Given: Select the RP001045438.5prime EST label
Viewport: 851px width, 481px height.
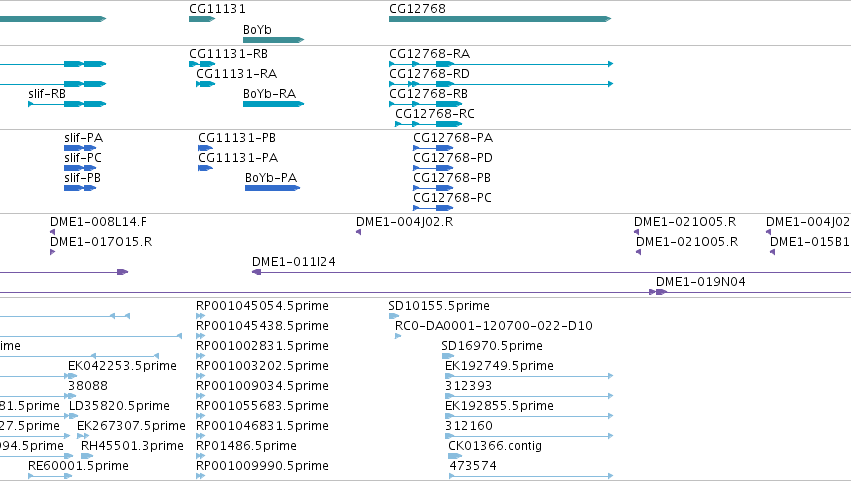Looking at the screenshot, I should click(263, 326).
